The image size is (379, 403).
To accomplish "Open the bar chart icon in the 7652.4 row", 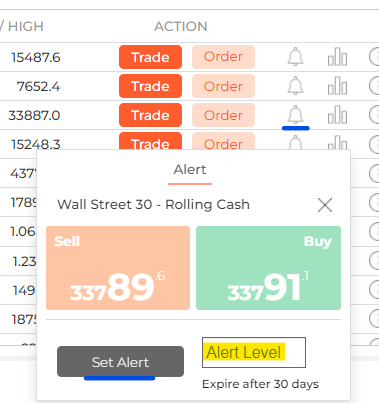I will (x=337, y=86).
